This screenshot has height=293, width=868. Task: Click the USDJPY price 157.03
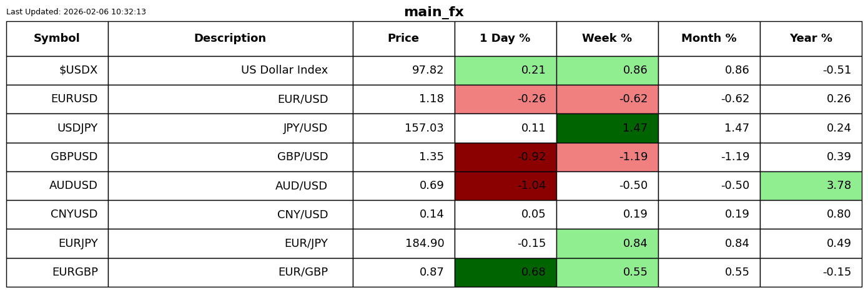click(424, 128)
